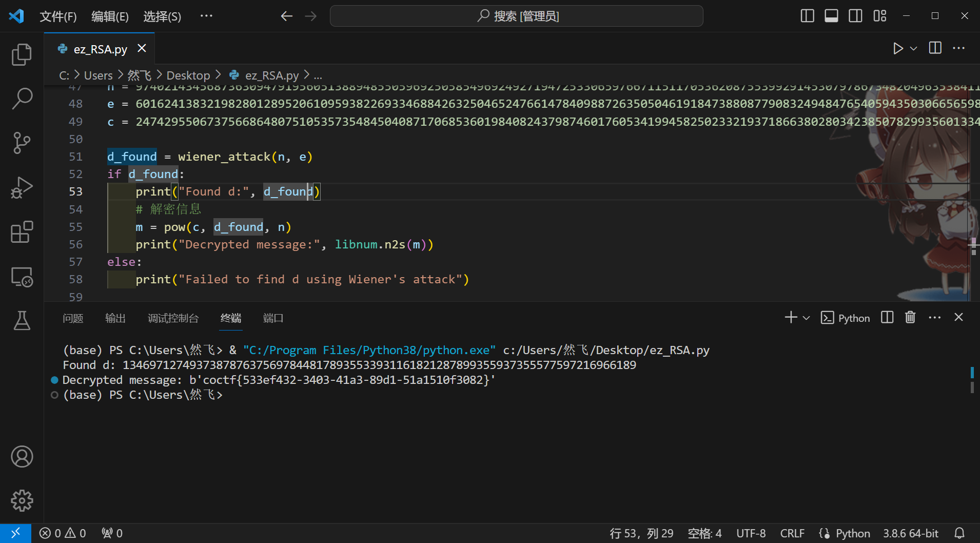Close the ez_RSA.py tab
Image resolution: width=980 pixels, height=543 pixels.
pyautogui.click(x=142, y=48)
